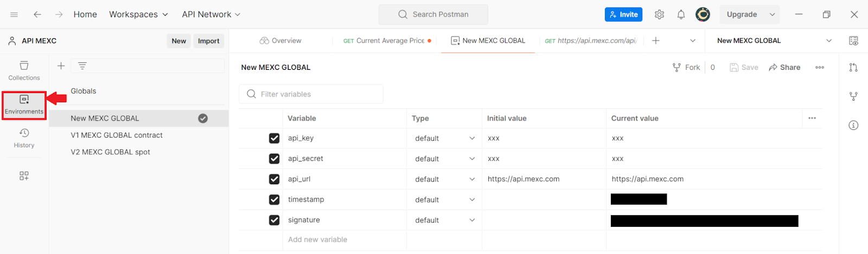
Task: Click the Search Postman field
Action: (433, 15)
